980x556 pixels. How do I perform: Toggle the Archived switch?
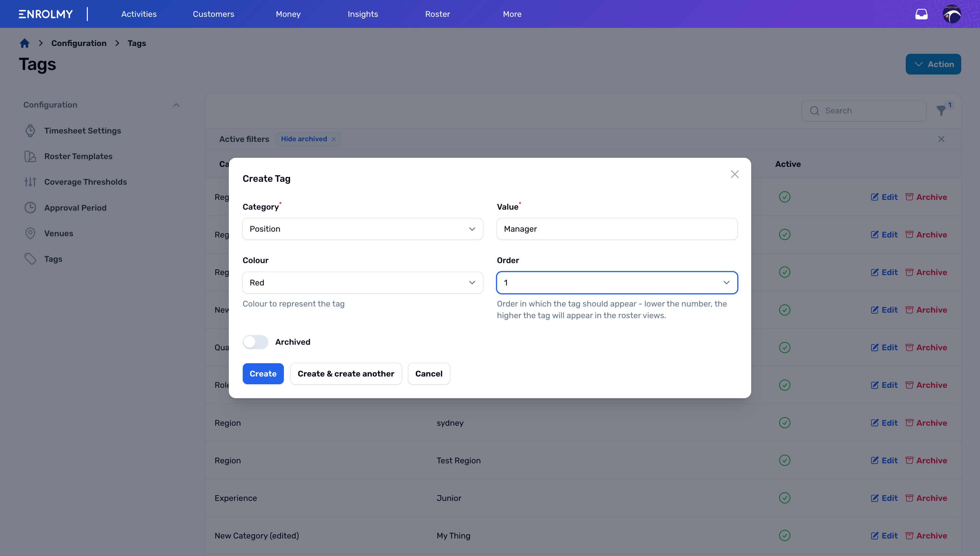coord(255,342)
